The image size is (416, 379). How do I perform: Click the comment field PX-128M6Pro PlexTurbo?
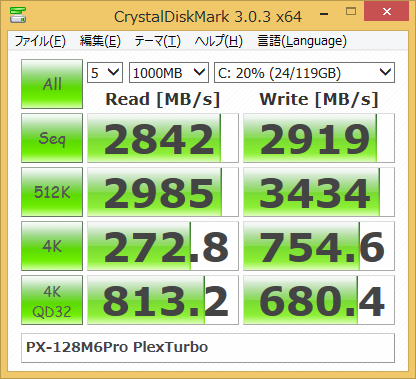(208, 348)
